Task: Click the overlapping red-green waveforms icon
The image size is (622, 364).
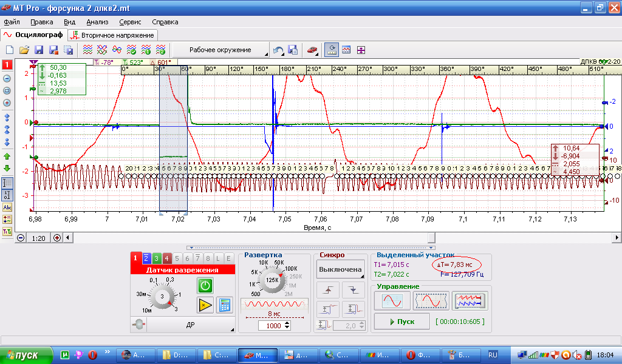Action: (102, 50)
